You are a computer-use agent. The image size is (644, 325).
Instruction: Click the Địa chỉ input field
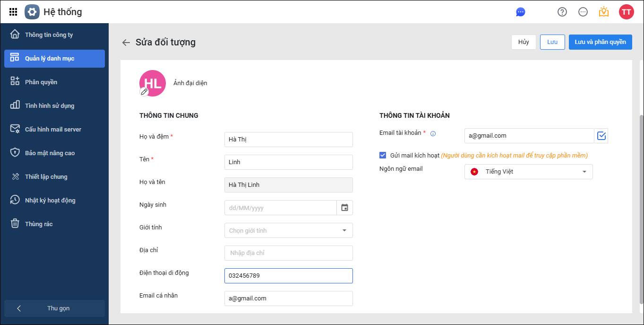click(288, 253)
